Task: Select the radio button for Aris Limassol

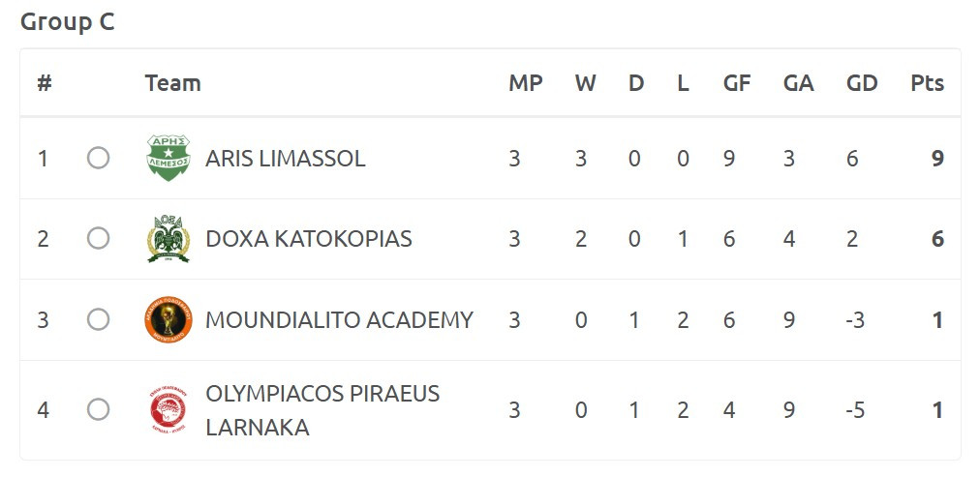Action: point(98,158)
